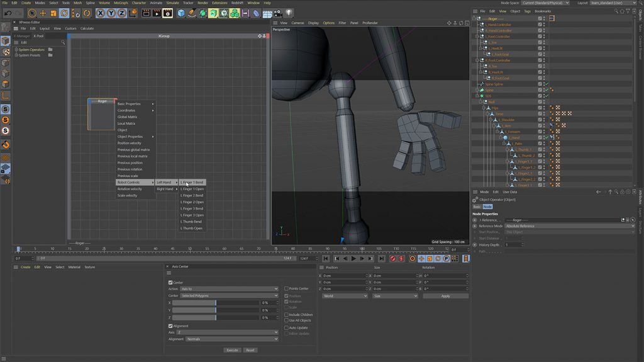Toggle Parameter keyframe recording icon
The image size is (644, 362).
point(447,258)
